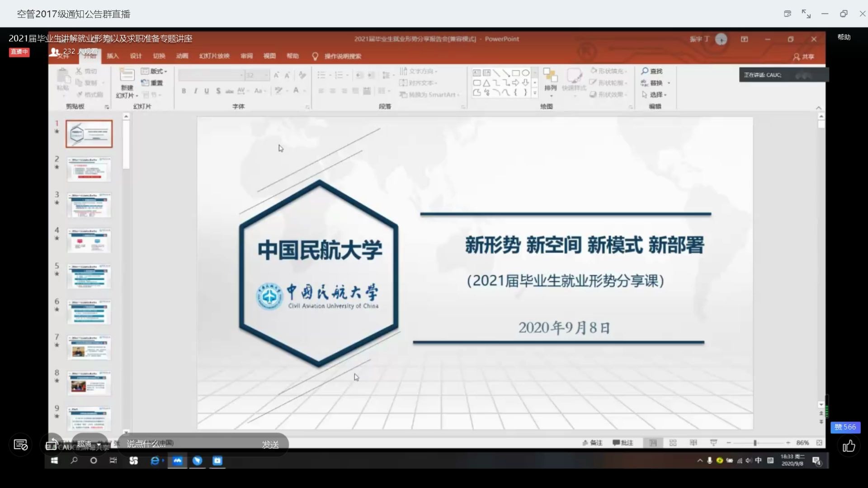Open the Edge browser on taskbar

pos(155,460)
